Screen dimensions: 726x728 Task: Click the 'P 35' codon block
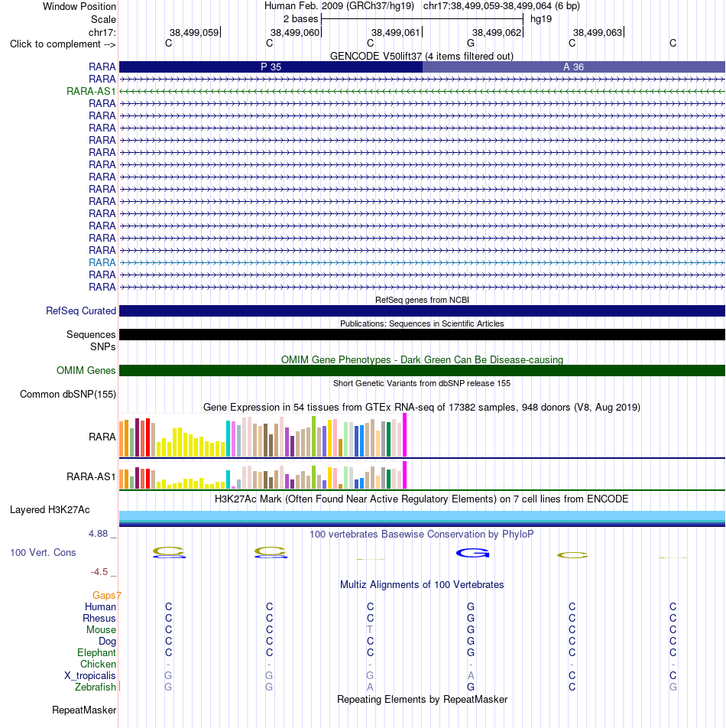(x=271, y=67)
